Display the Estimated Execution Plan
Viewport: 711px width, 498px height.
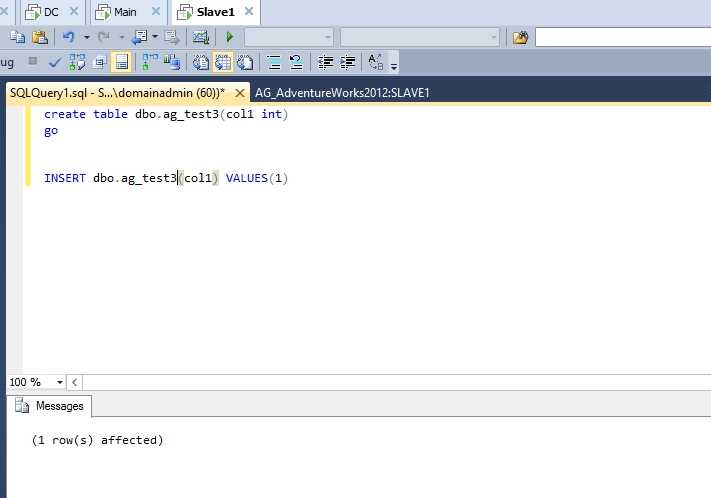(77, 62)
